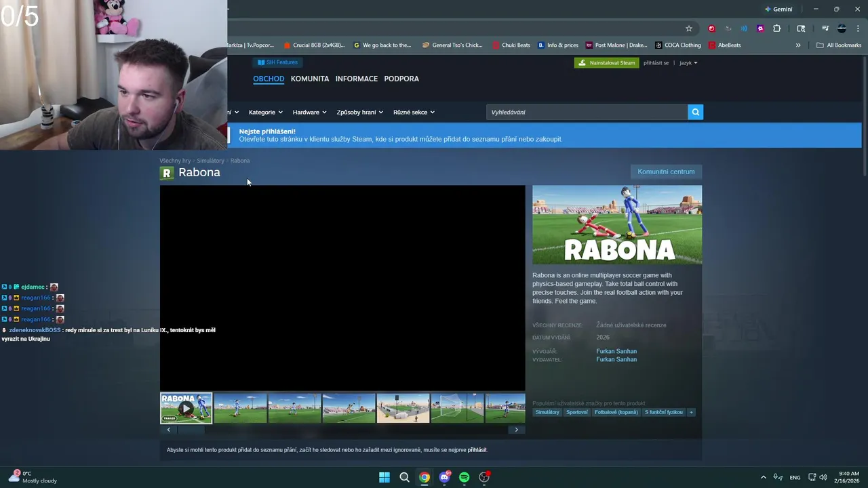The image size is (868, 488).
Task: Expand the Způsoby hraní dropdown
Action: click(359, 112)
